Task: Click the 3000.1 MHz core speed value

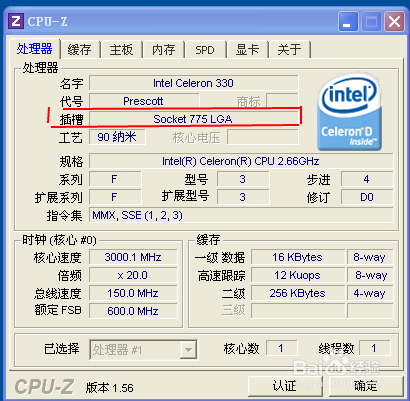Action: (x=133, y=257)
